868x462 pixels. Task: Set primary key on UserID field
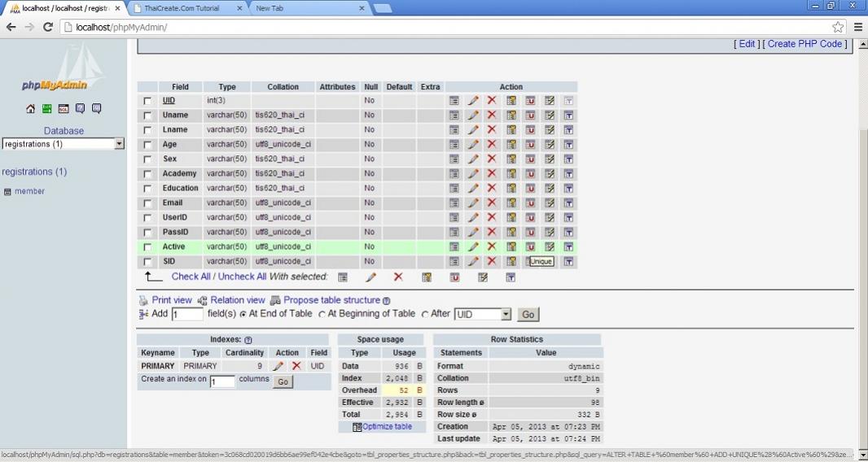click(x=511, y=217)
